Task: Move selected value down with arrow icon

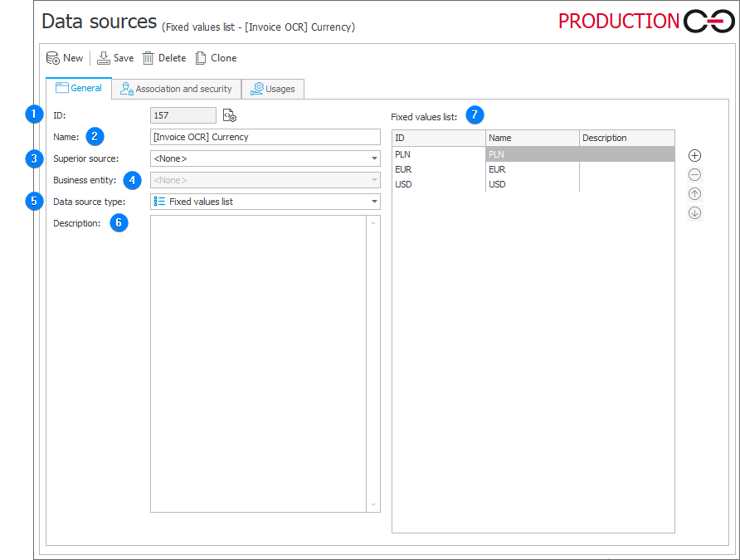Action: pos(694,212)
